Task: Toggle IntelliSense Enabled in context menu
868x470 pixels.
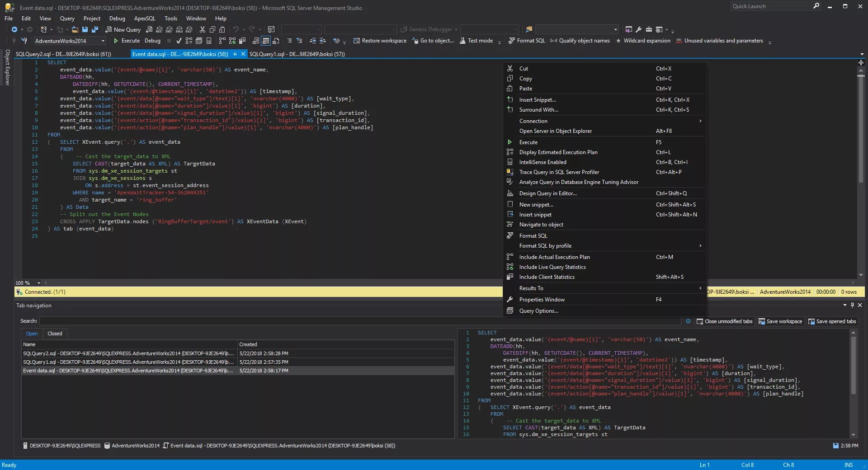Action: 542,162
